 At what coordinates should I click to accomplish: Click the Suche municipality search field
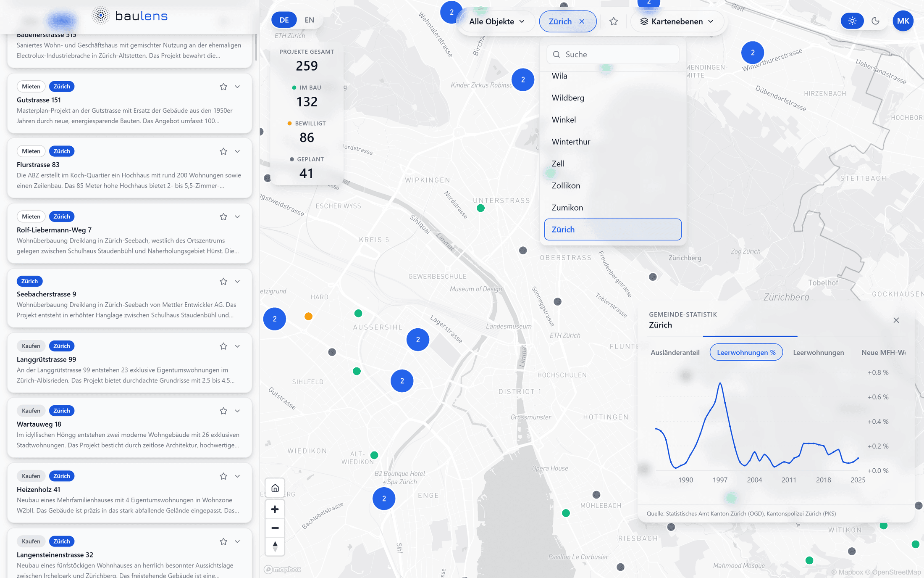[x=613, y=54]
